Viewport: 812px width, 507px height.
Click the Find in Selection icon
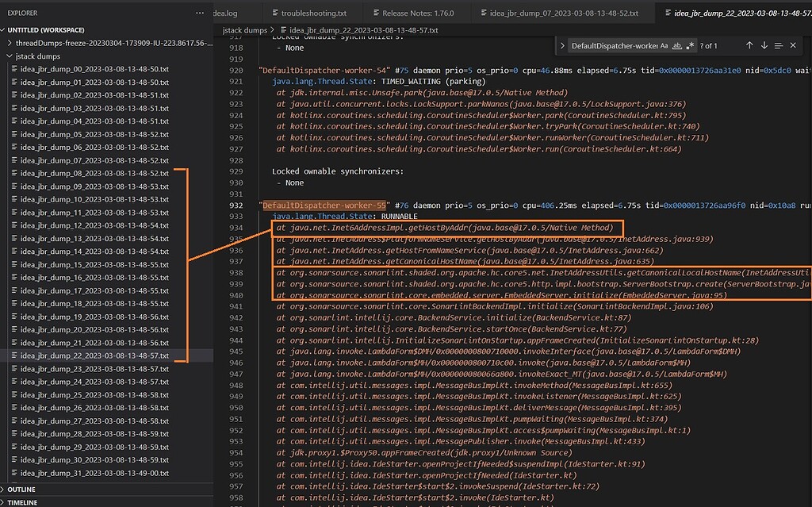point(778,45)
